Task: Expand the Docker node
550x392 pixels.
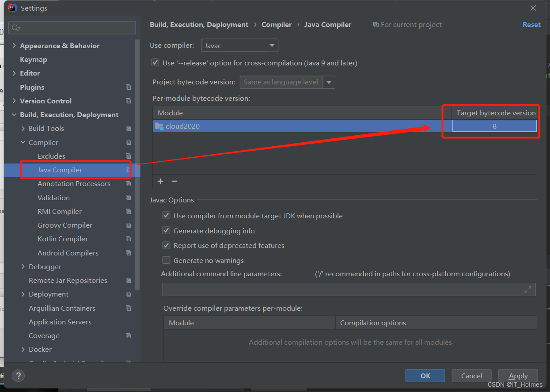Action: tap(23, 350)
